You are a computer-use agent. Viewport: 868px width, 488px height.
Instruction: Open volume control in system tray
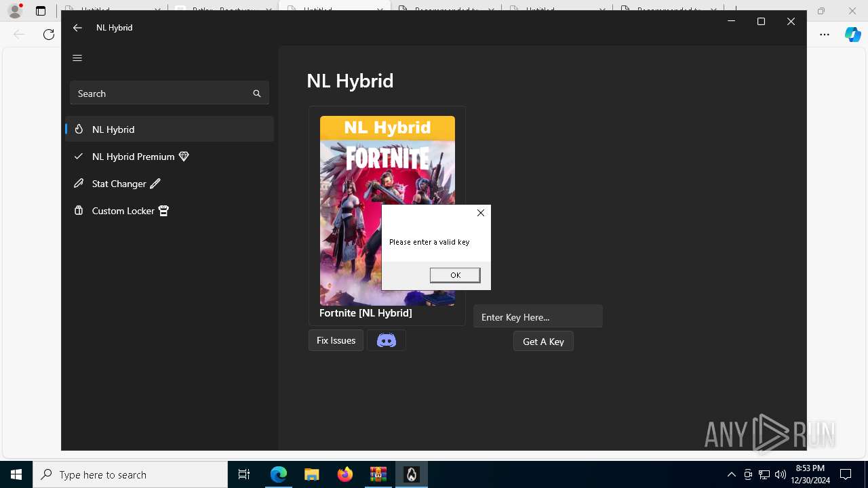pyautogui.click(x=781, y=474)
